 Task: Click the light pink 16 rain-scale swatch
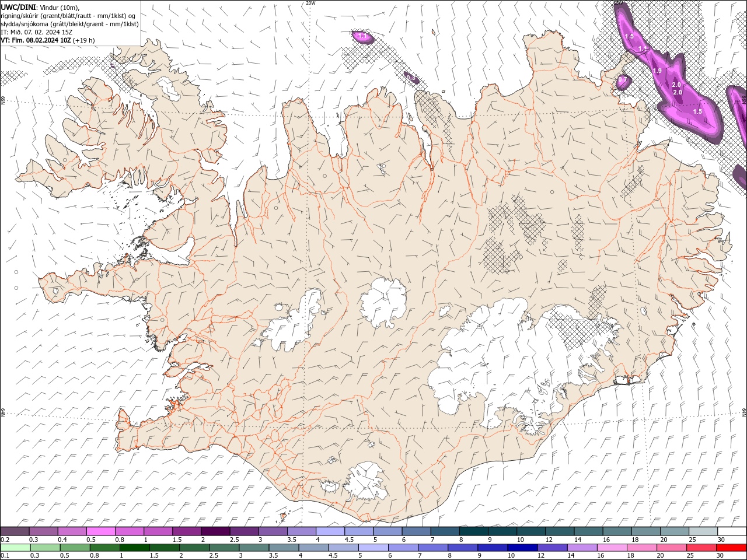pyautogui.click(x=612, y=548)
